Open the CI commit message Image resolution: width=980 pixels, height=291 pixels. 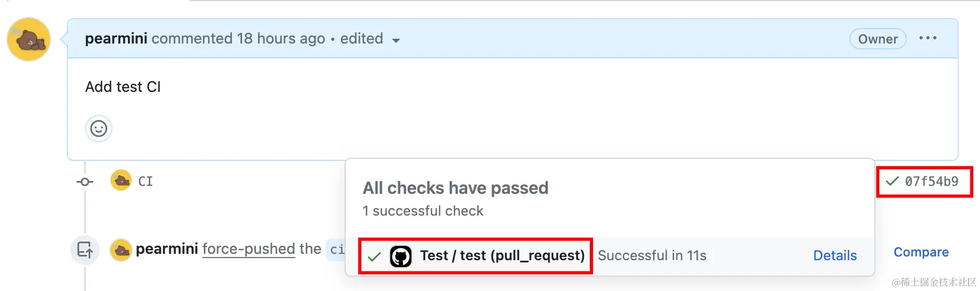[x=145, y=182]
